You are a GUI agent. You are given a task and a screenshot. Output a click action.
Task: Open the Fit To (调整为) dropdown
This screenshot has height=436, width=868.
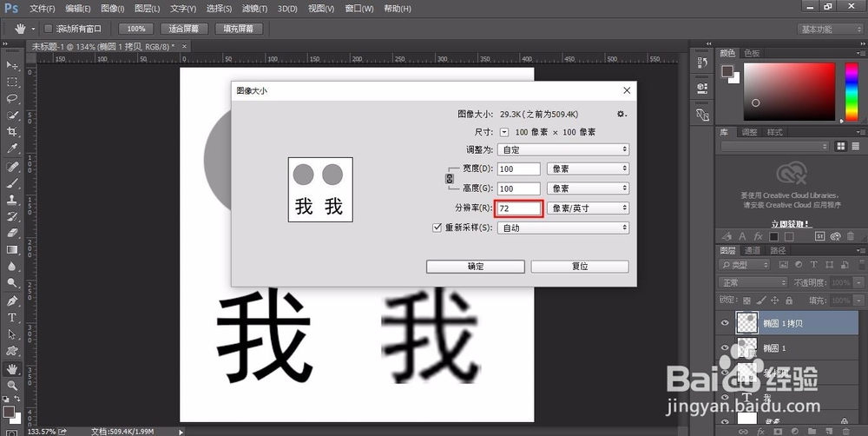(x=563, y=149)
